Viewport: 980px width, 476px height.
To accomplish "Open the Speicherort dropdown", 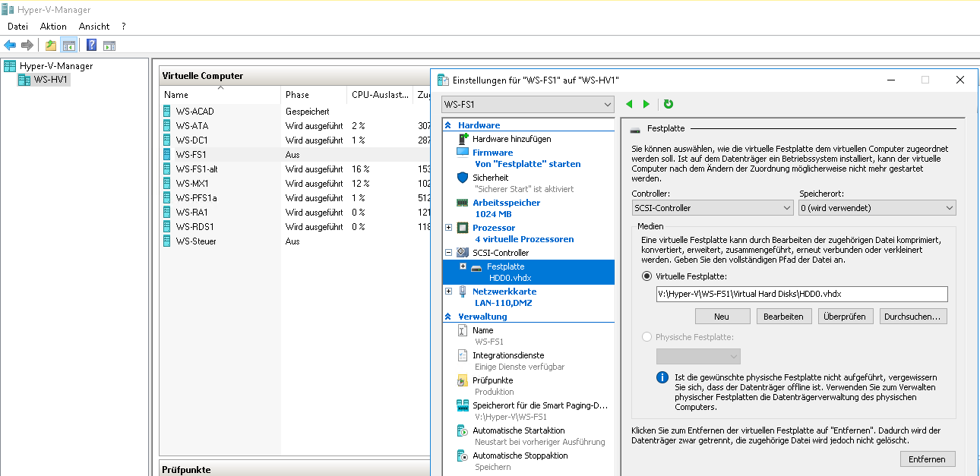I will pyautogui.click(x=877, y=207).
